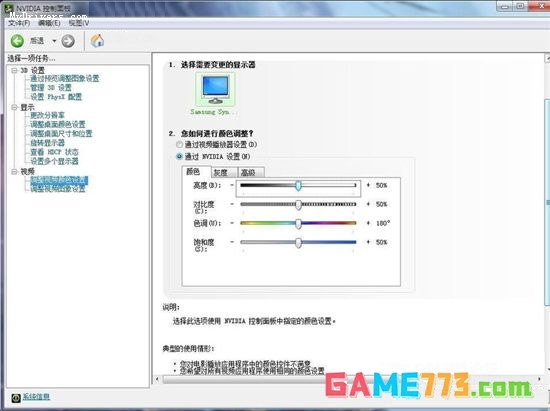
Task: Open 调整桌面尺寸和位置 in the task tree
Action: (61, 133)
